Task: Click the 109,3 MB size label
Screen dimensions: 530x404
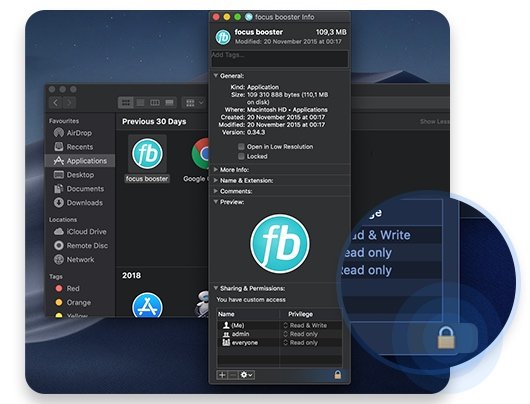Action: (331, 32)
